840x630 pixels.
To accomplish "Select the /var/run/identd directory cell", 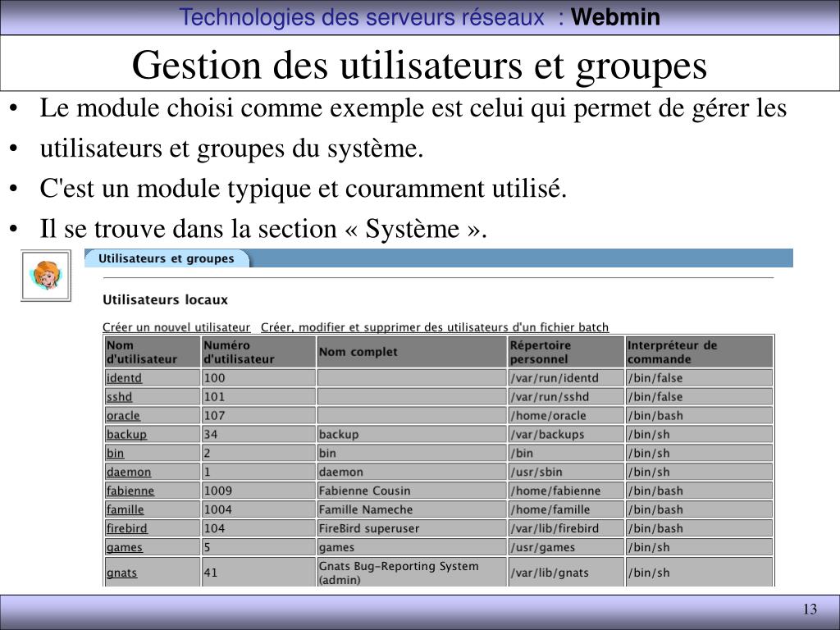I will click(x=566, y=377).
